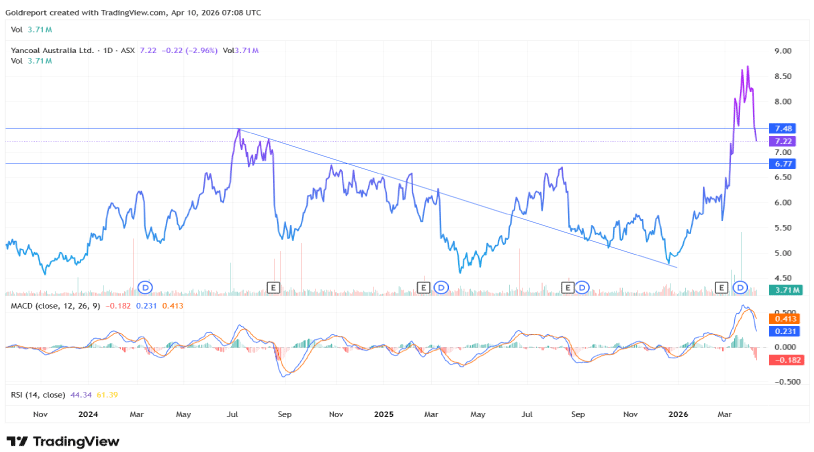Click the purple 7.22 current price label
This screenshot has width=814, height=452.
click(x=783, y=142)
